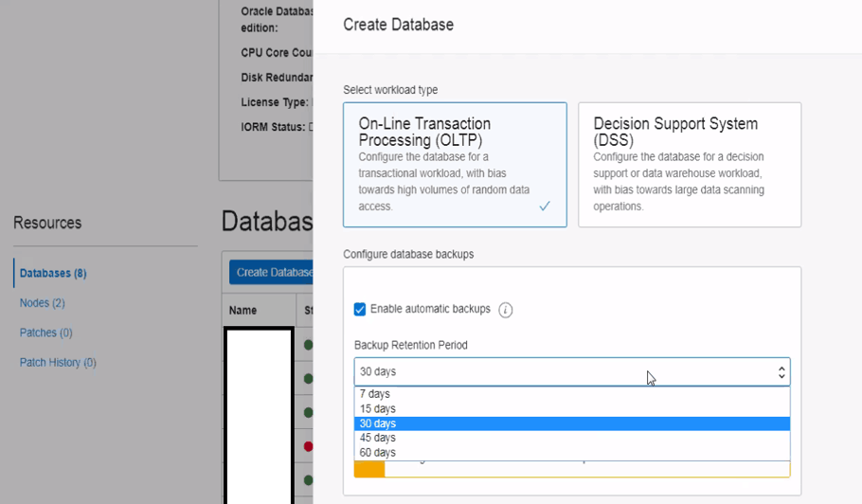Choose 45 days retention option

[572, 438]
